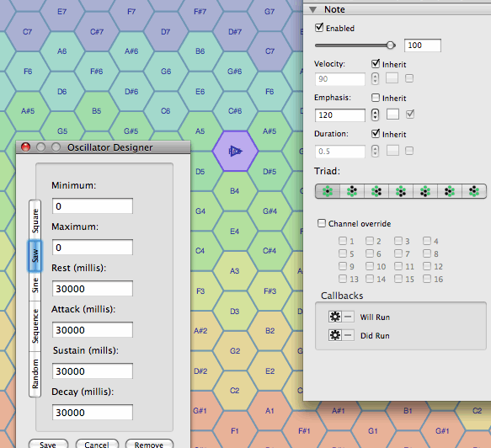Click the D#5 hexagon cell
The image size is (491, 448).
click(x=270, y=172)
